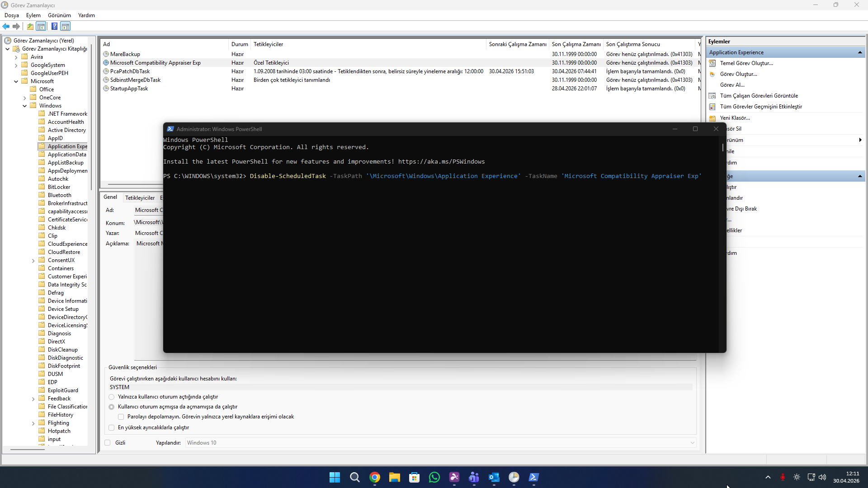Go up one level via folder-arrow icon
Viewport: 868px width, 488px height.
30,26
